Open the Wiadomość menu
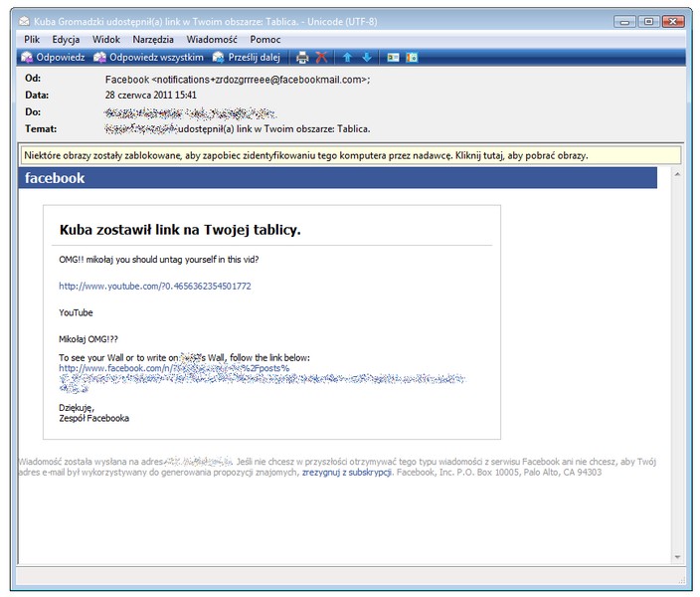Screen dimensions: 700x597 click(210, 39)
